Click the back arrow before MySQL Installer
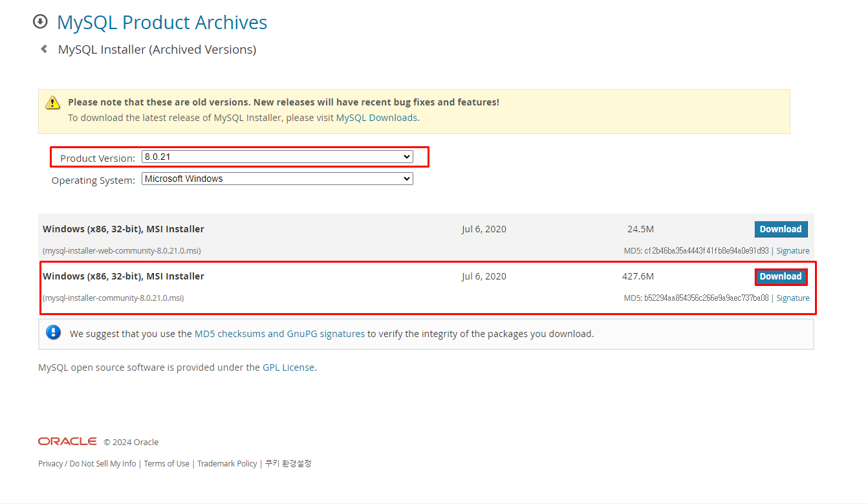This screenshot has height=504, width=868. [44, 49]
